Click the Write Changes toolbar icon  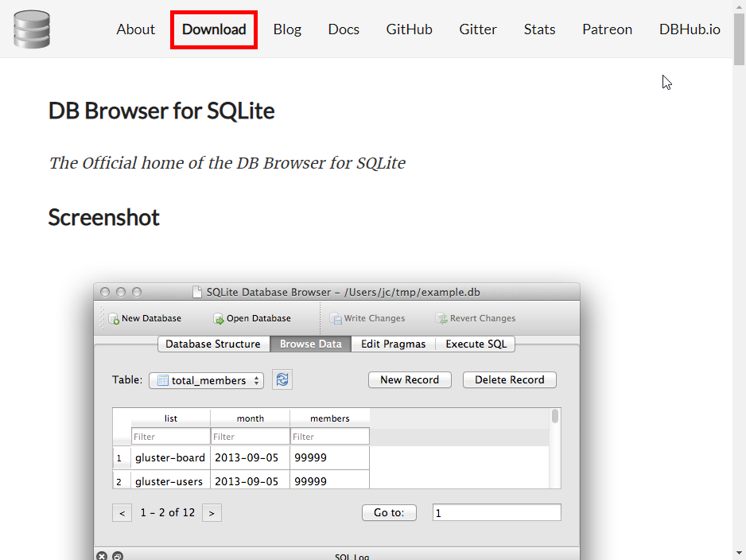tap(336, 319)
